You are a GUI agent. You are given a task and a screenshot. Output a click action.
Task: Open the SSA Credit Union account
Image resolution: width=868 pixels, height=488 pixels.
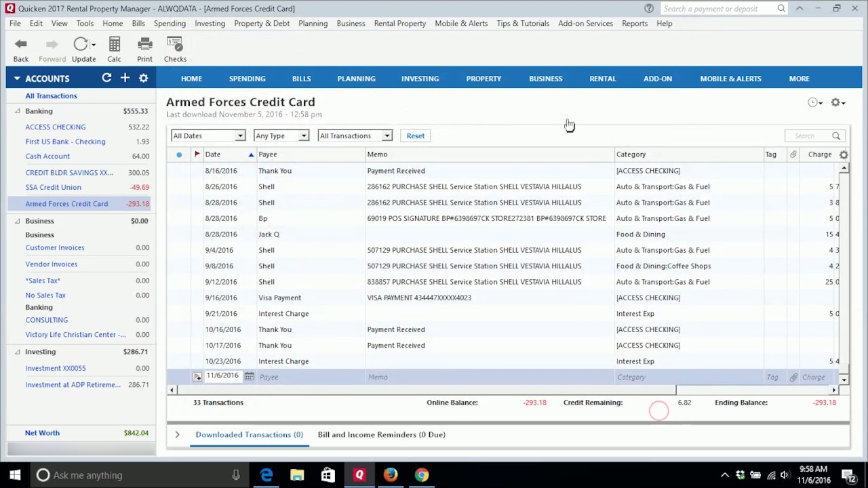coord(53,187)
